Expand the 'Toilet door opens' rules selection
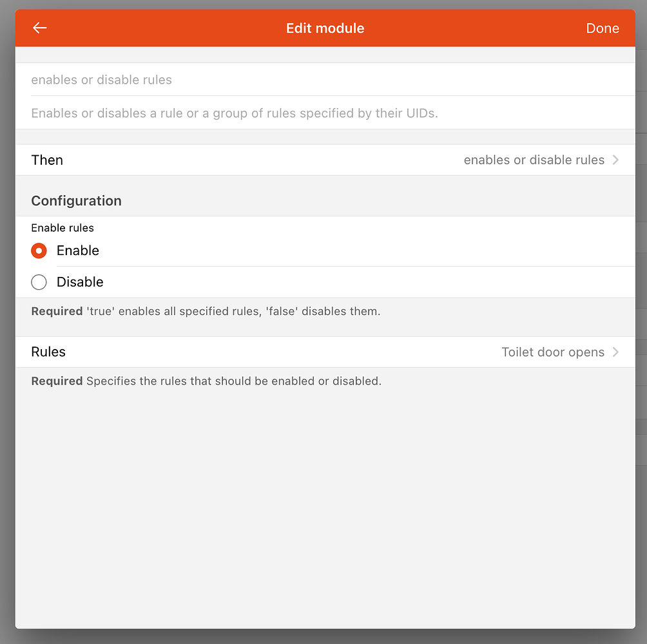The height and width of the screenshot is (644, 647). point(553,352)
